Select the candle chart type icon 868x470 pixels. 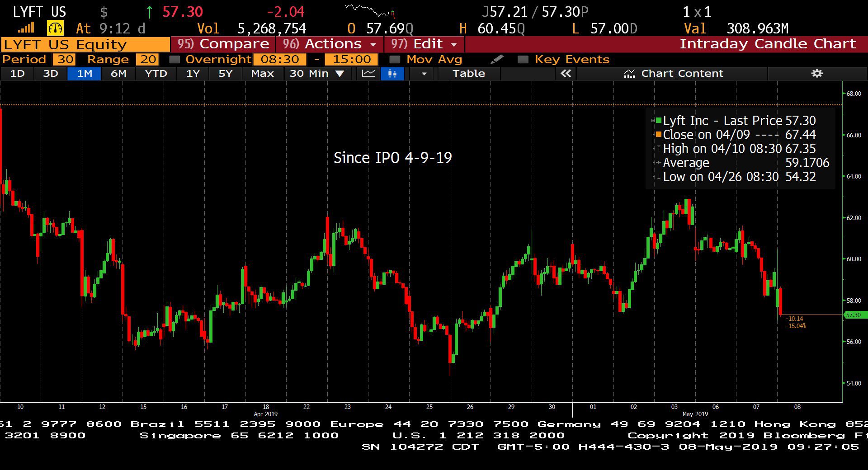(392, 74)
